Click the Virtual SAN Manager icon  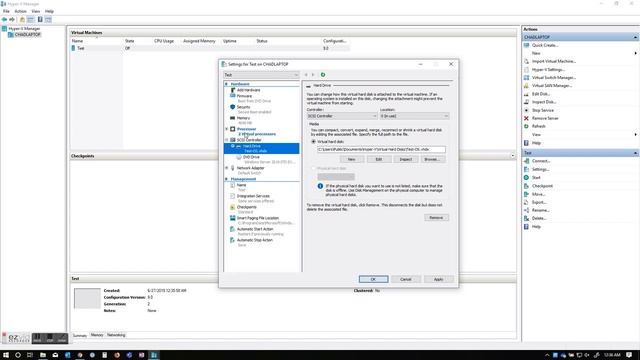point(527,86)
